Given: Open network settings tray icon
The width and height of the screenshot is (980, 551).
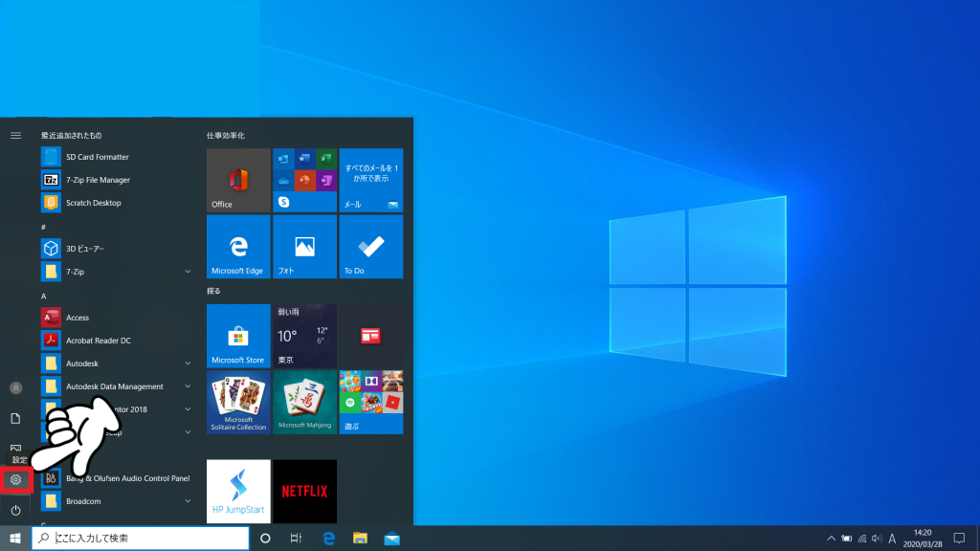Looking at the screenshot, I should [x=862, y=539].
